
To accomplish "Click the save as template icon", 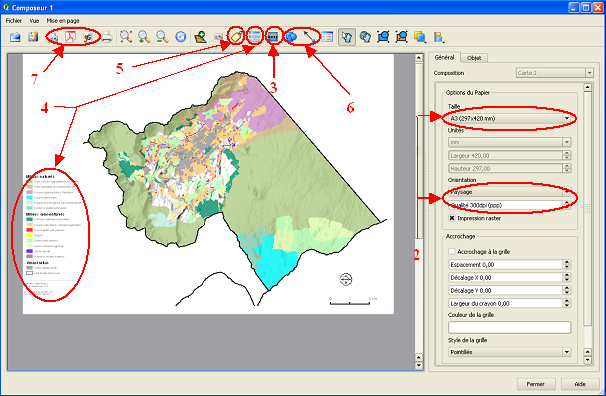I will click(x=33, y=37).
